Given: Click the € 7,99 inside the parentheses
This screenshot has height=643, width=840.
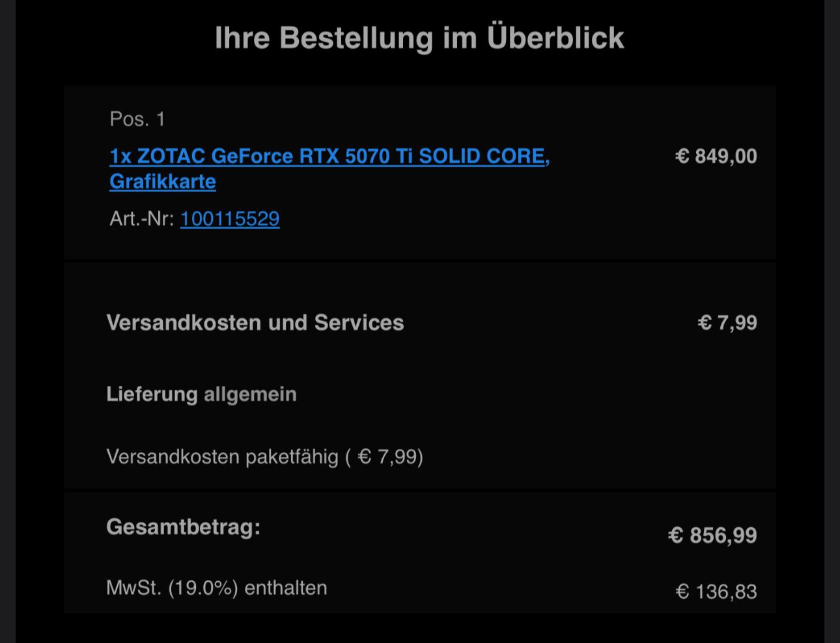Looking at the screenshot, I should point(387,457).
